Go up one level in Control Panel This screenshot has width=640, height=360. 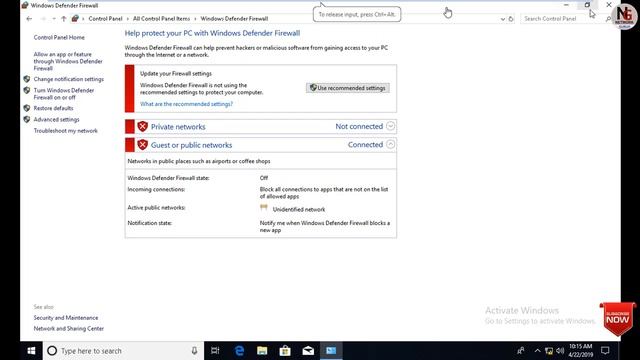(x=64, y=19)
